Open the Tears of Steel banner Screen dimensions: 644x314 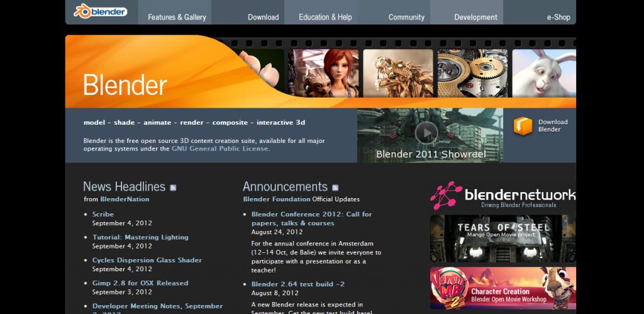503,238
